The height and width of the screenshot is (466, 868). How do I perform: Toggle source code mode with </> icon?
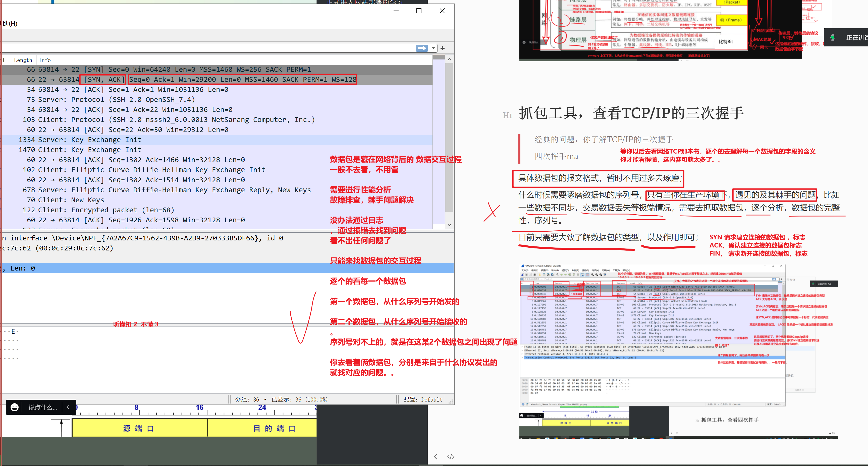coord(451,456)
